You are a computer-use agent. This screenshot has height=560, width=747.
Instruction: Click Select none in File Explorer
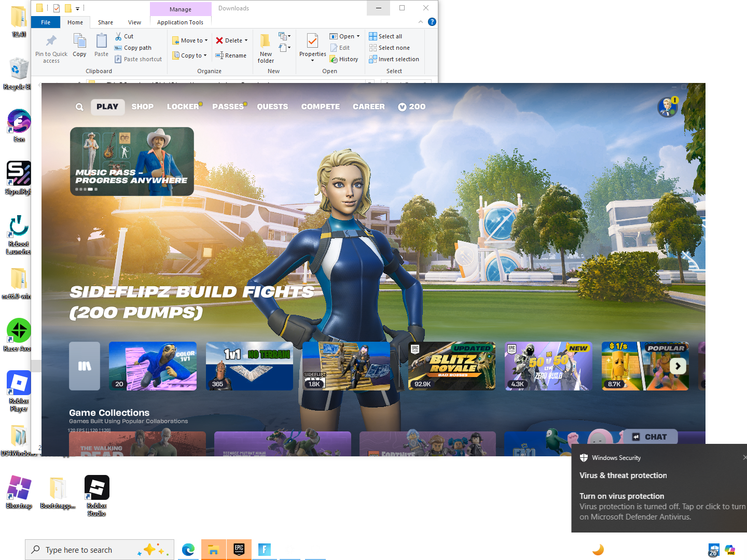click(x=389, y=48)
